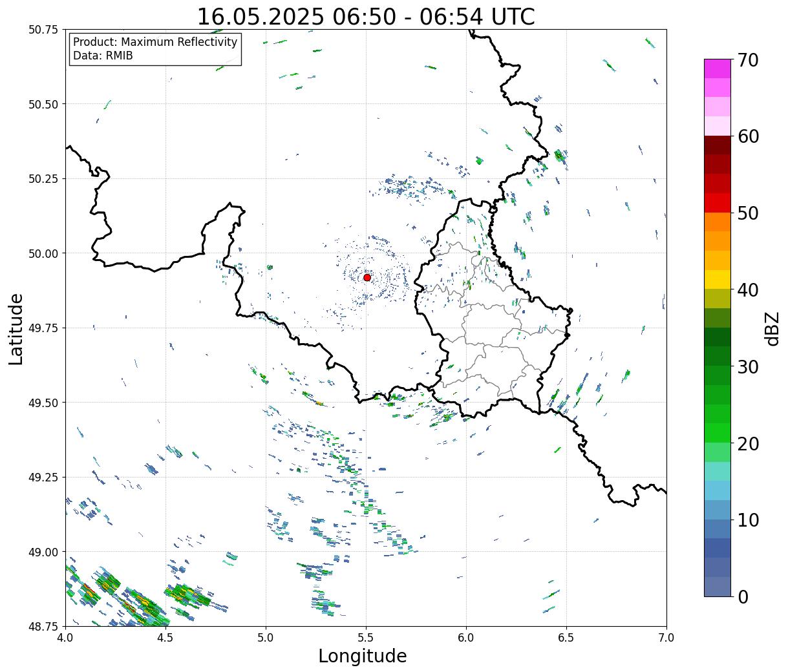The image size is (788, 672).
Task: Click latitude tick label '49.50'
Action: click(43, 403)
